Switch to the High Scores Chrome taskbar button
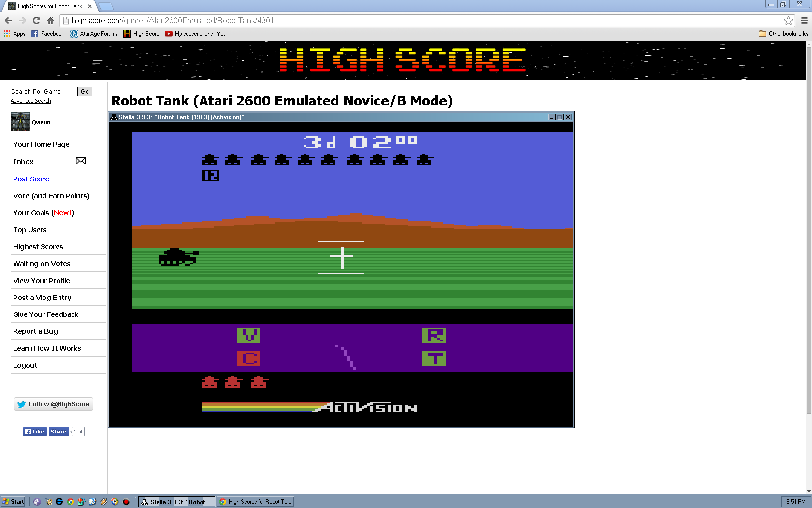Screen dimensions: 812x508 click(x=256, y=502)
